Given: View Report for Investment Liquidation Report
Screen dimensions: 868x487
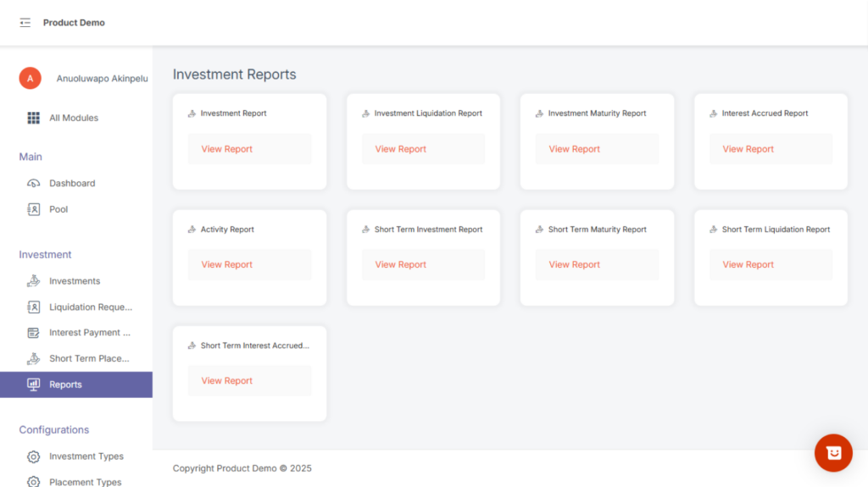Looking at the screenshot, I should pos(401,149).
